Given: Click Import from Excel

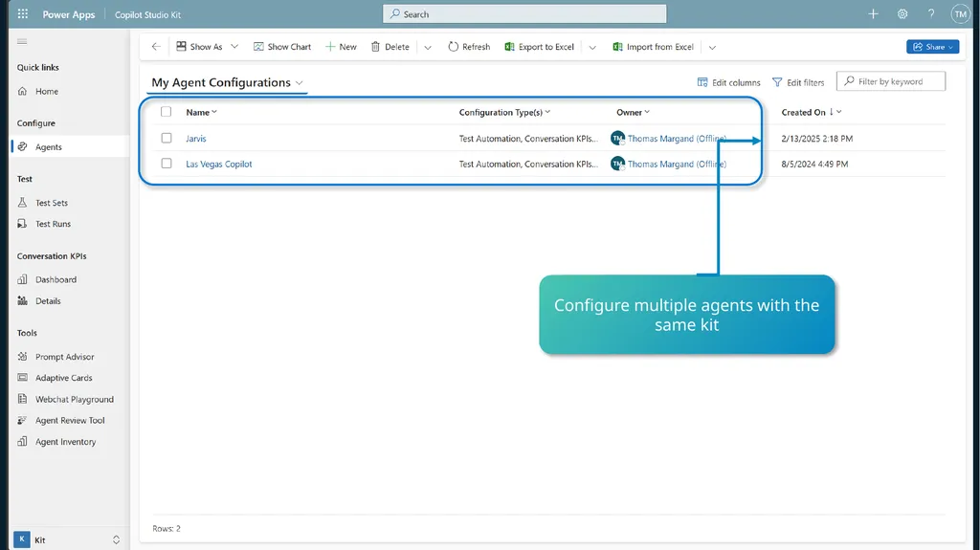Looking at the screenshot, I should 653,46.
